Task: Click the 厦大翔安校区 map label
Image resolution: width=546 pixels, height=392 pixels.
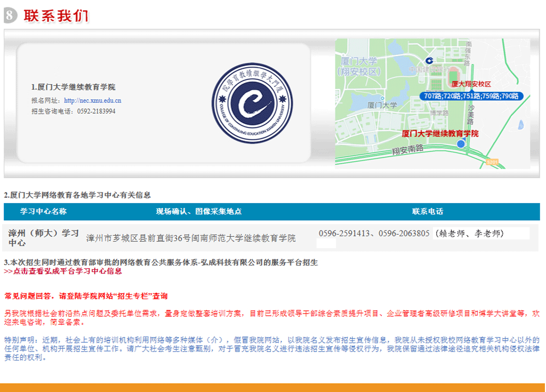Action: click(x=471, y=84)
